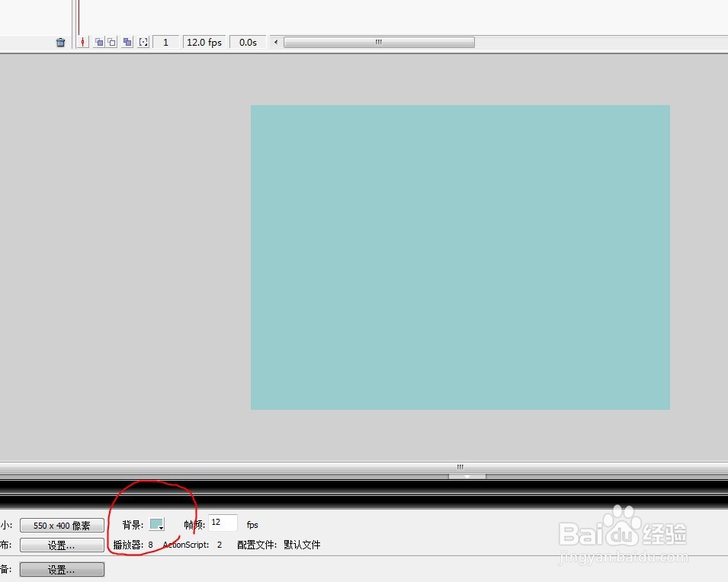
Task: Click the Center Frame timeline icon
Action: (x=82, y=42)
